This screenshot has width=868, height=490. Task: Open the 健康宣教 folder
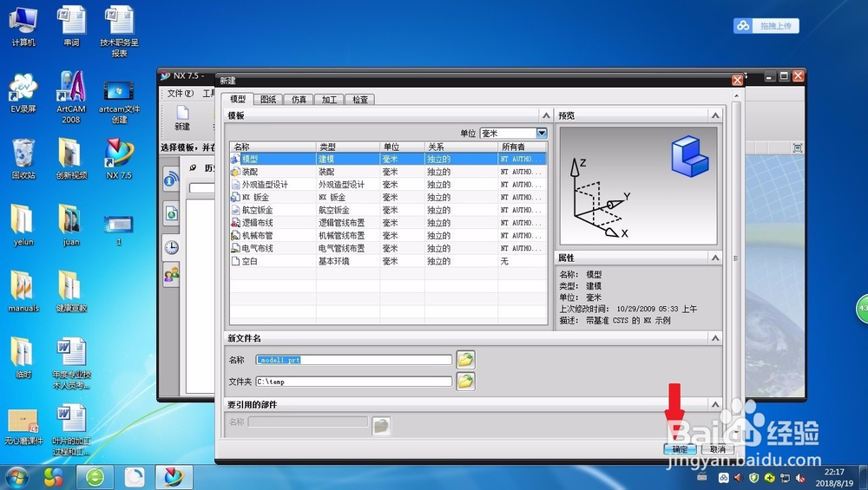pyautogui.click(x=71, y=291)
